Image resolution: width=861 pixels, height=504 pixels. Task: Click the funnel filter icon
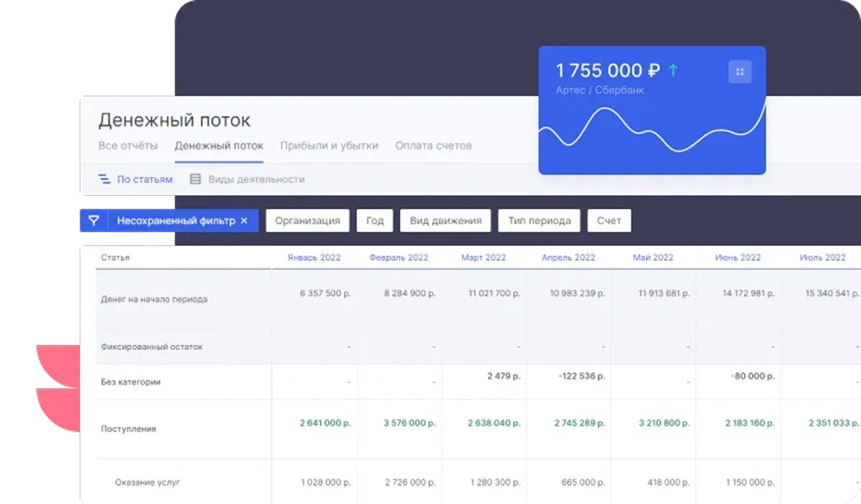click(93, 221)
